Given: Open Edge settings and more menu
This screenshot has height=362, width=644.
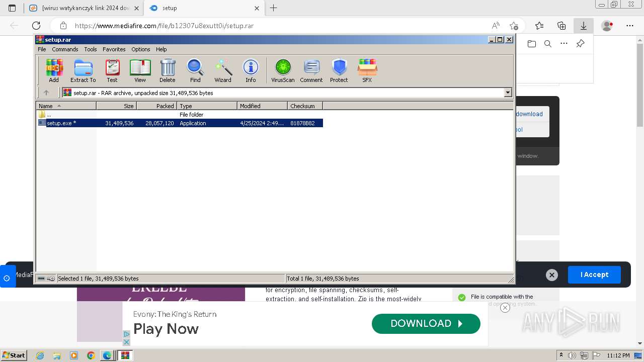Looking at the screenshot, I should click(x=630, y=26).
